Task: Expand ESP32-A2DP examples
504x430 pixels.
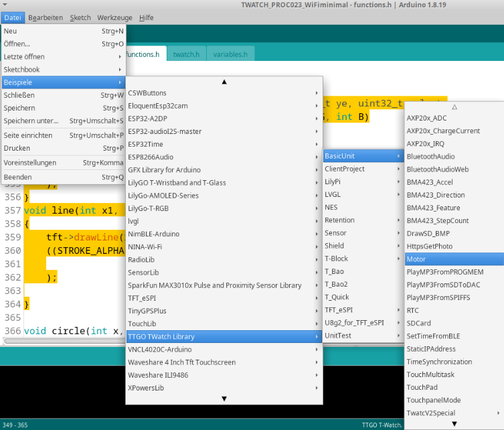Action: pos(224,119)
